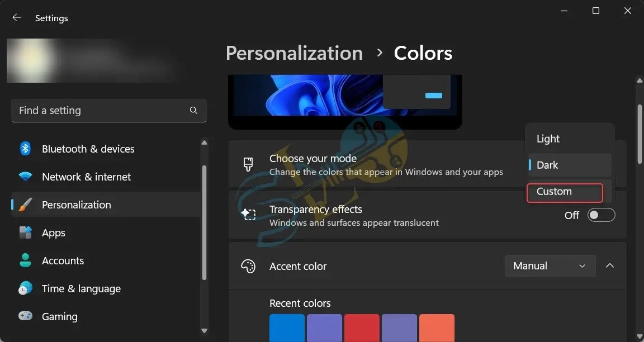Open Accounts settings page
This screenshot has height=342, width=644.
point(106,261)
